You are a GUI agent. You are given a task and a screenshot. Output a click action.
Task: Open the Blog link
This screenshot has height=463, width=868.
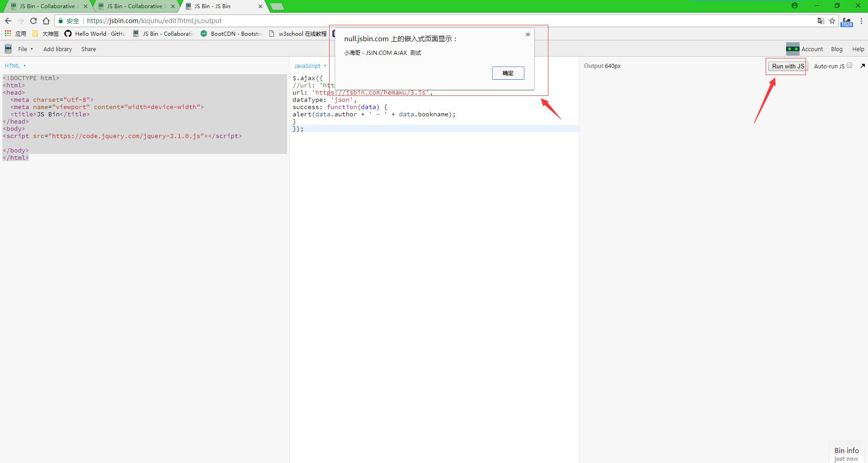point(837,49)
